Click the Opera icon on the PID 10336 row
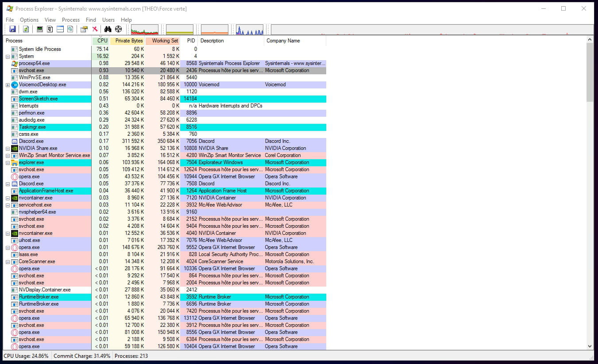This screenshot has width=598, height=364. tap(14, 268)
